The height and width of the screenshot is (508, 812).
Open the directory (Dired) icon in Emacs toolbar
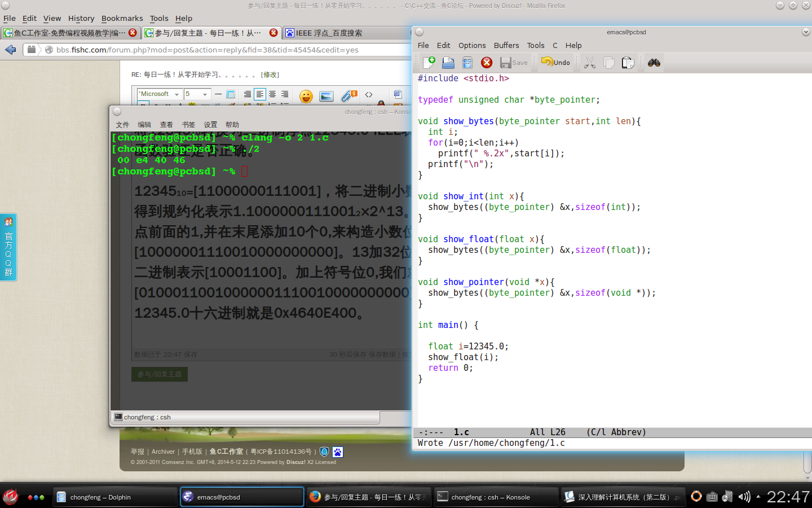point(467,62)
